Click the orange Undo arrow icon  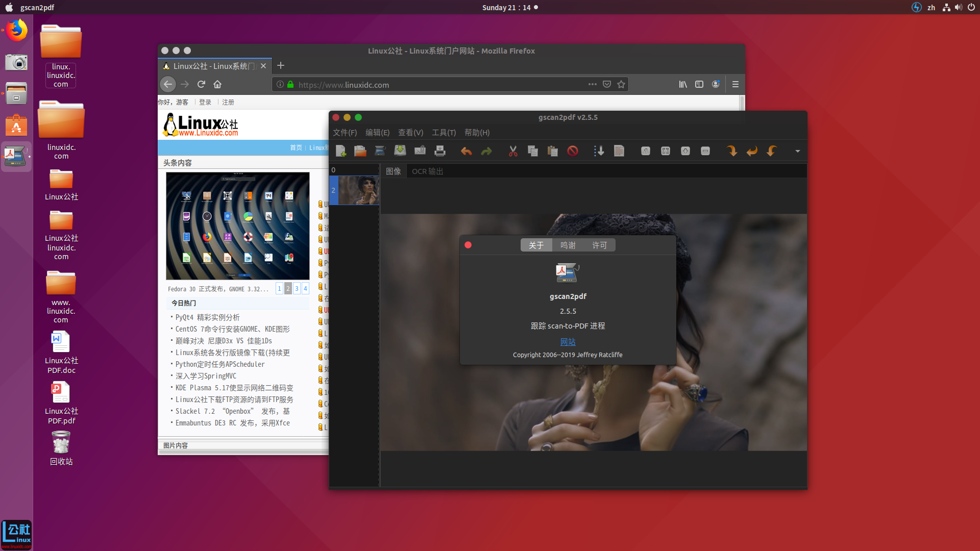[466, 151]
